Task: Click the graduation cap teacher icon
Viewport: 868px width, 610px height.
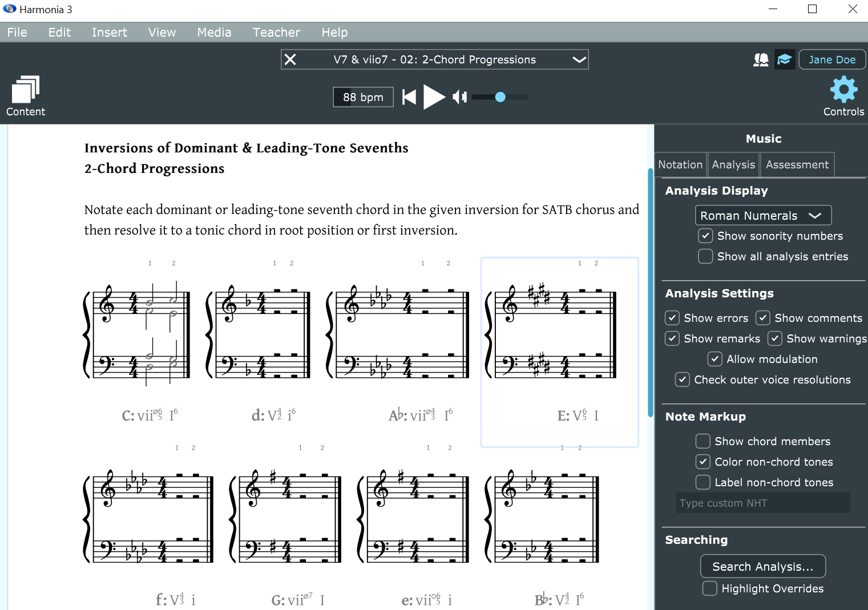Action: 785,60
